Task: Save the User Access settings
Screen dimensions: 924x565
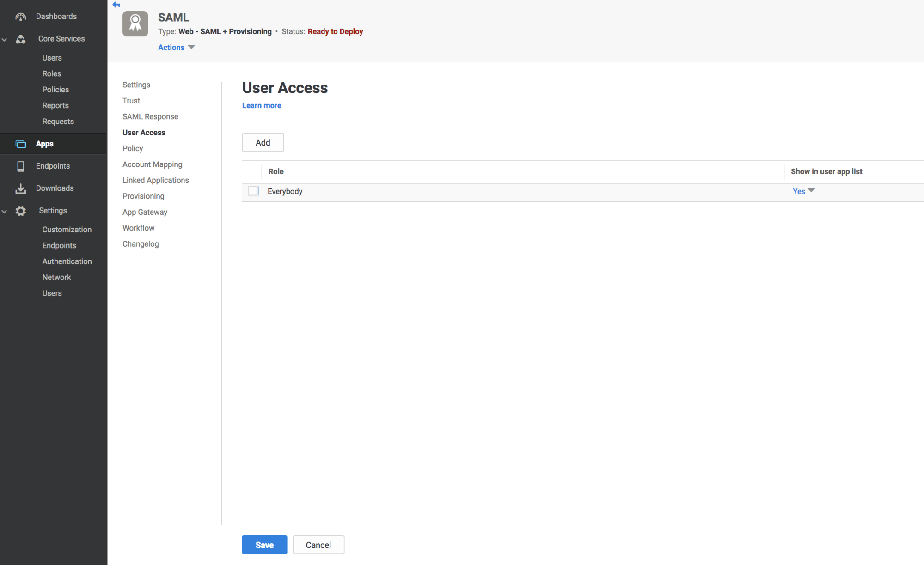Action: point(264,545)
